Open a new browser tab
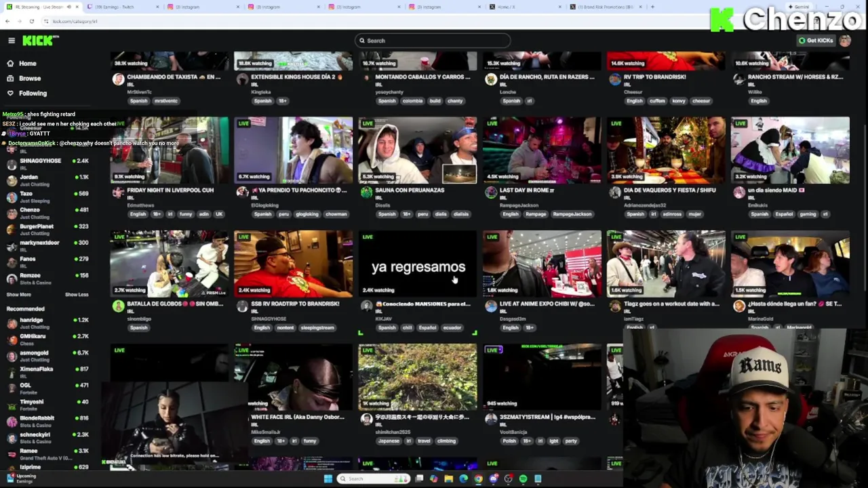868x488 pixels. [652, 7]
